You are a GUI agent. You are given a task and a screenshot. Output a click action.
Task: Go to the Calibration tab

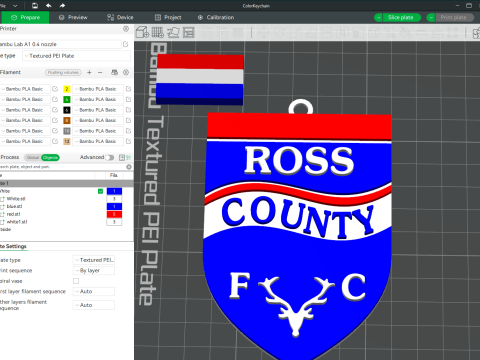[x=216, y=17]
